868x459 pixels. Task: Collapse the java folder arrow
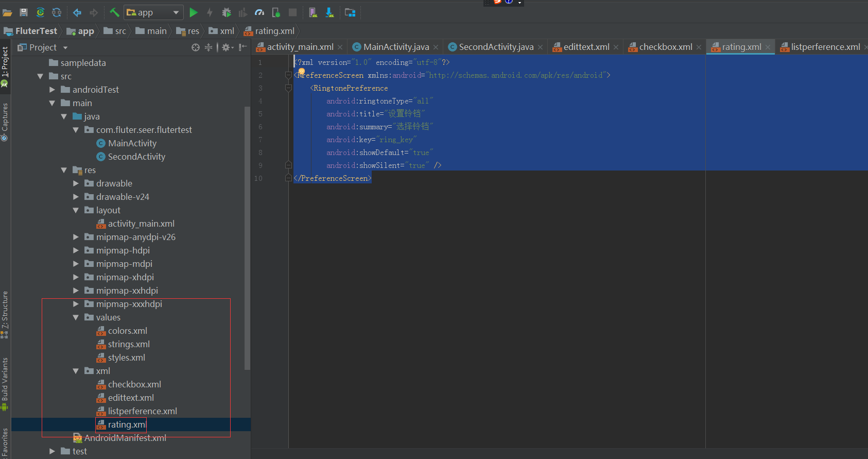click(64, 116)
